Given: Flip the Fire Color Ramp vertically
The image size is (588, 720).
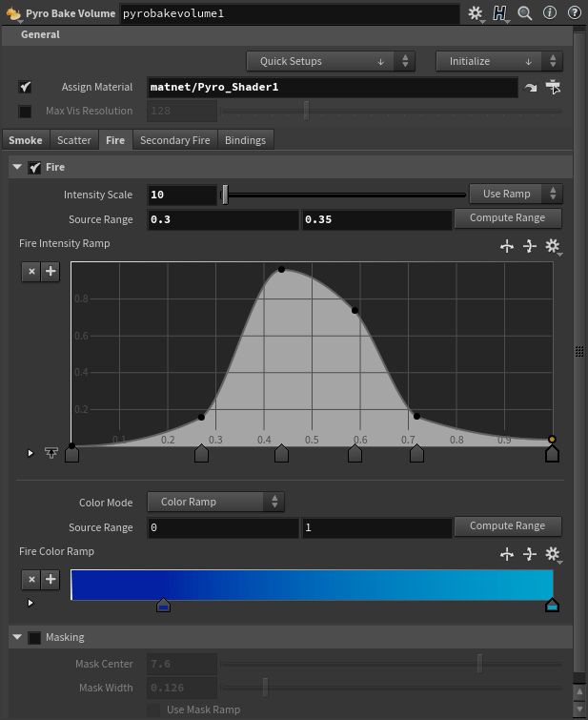Looking at the screenshot, I should tap(530, 554).
